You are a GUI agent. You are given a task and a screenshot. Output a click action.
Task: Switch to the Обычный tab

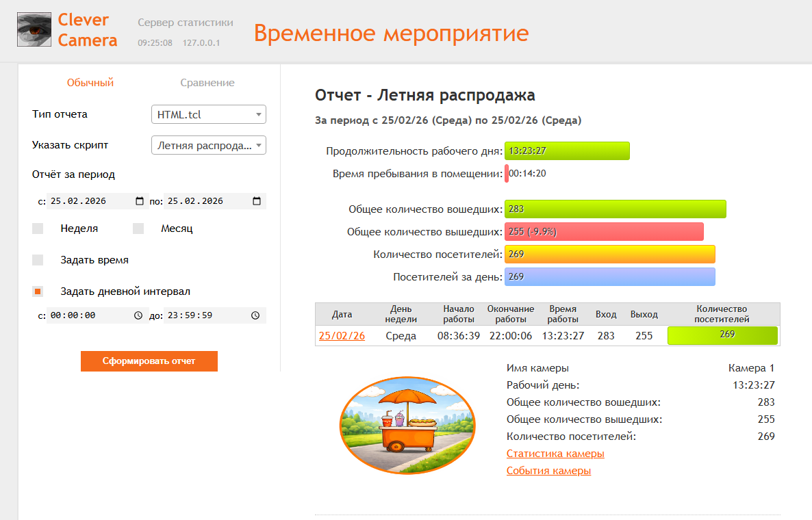(x=90, y=83)
